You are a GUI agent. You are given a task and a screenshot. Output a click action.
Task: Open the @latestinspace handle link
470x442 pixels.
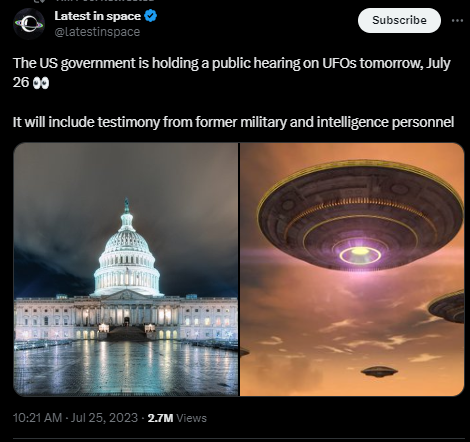[97, 32]
